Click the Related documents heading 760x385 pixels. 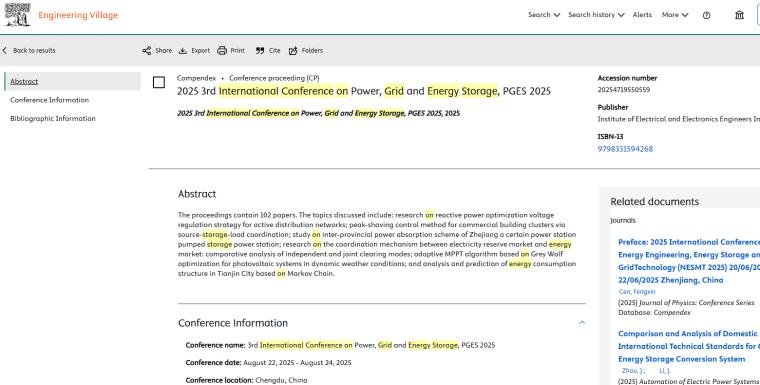click(654, 202)
